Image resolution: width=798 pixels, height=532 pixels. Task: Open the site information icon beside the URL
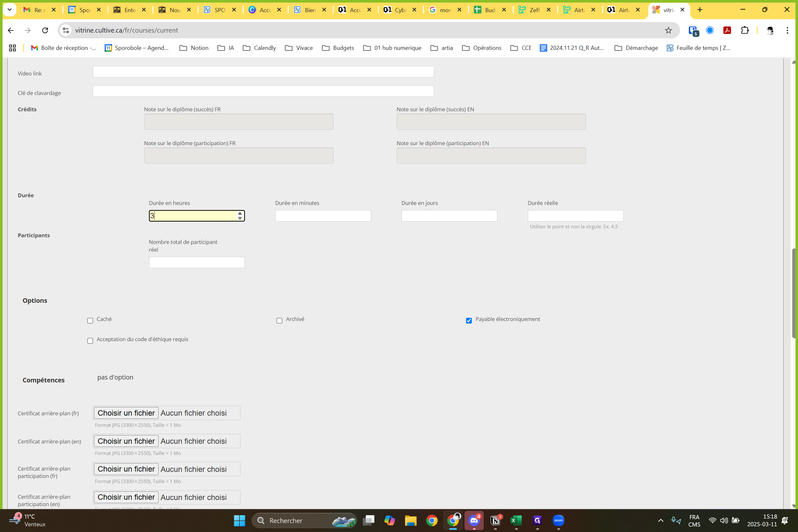coord(66,30)
